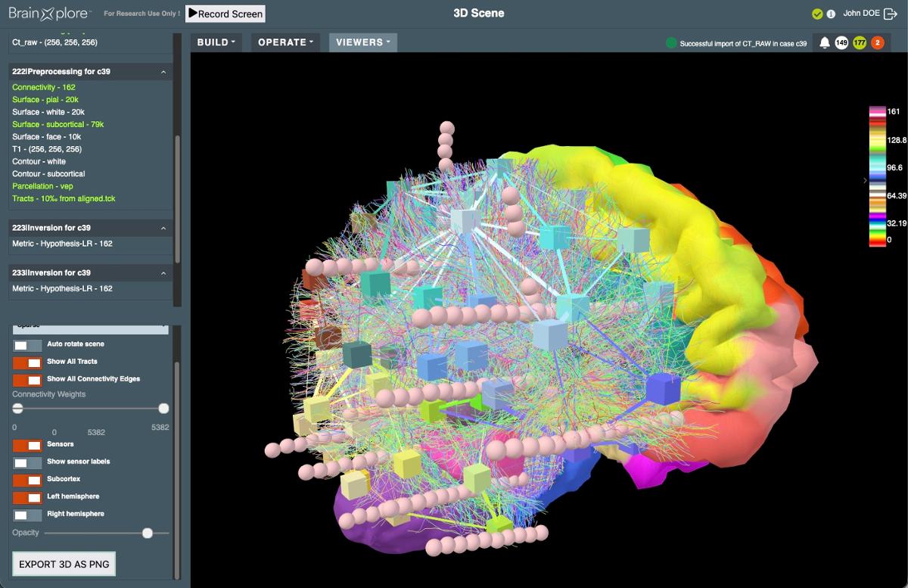Click the data list panel scrollbar

(178, 198)
